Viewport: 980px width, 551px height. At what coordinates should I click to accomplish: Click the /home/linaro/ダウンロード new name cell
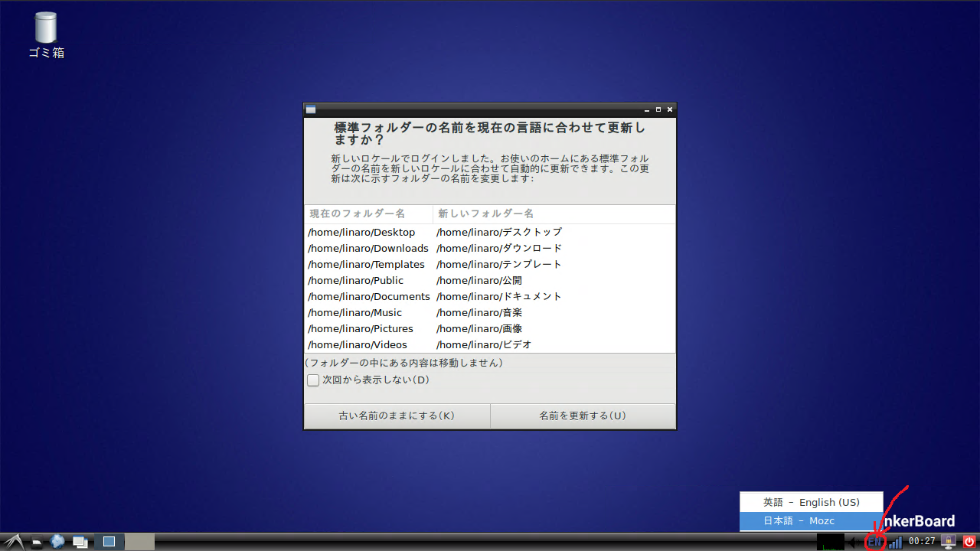click(x=499, y=248)
